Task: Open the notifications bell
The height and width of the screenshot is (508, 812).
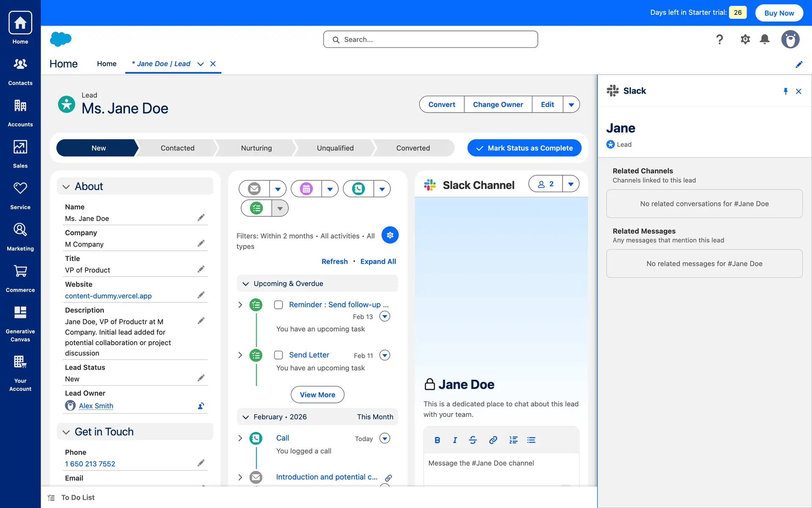Action: pos(764,39)
